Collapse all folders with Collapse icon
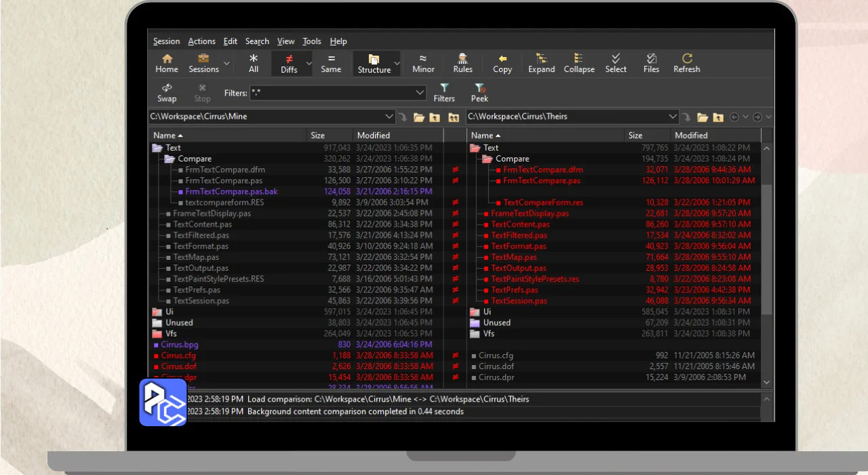The width and height of the screenshot is (868, 475). [x=579, y=63]
